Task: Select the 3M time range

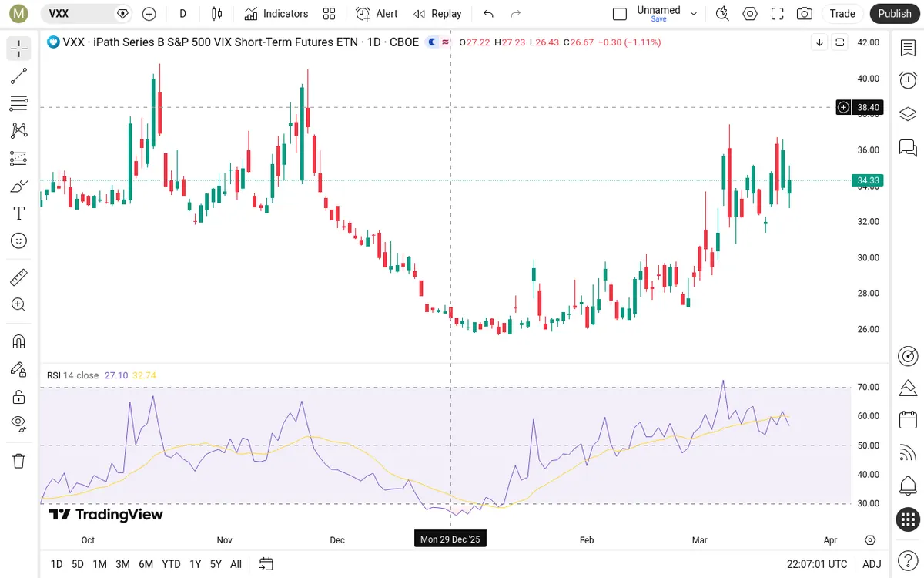Action: [122, 564]
